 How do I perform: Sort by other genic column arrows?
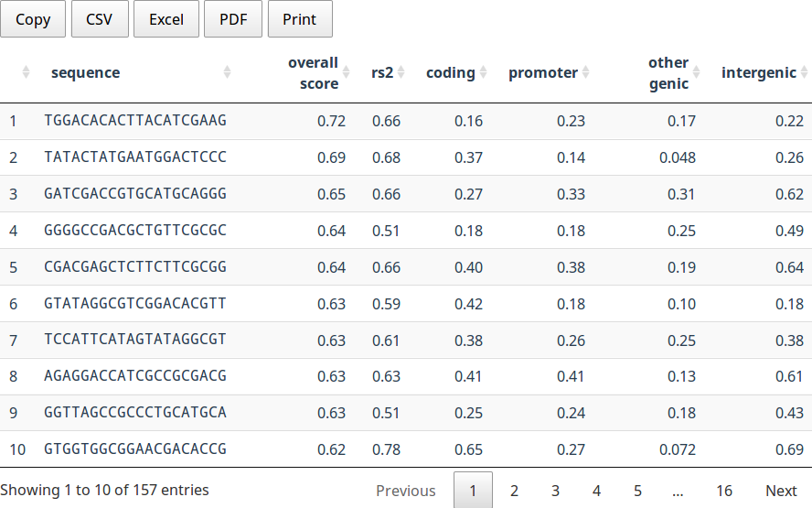[x=696, y=72]
